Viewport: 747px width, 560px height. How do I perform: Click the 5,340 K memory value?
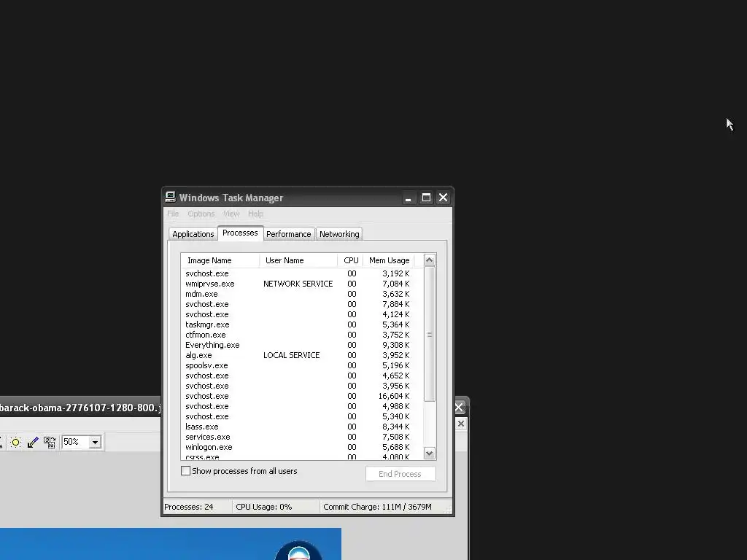(396, 416)
